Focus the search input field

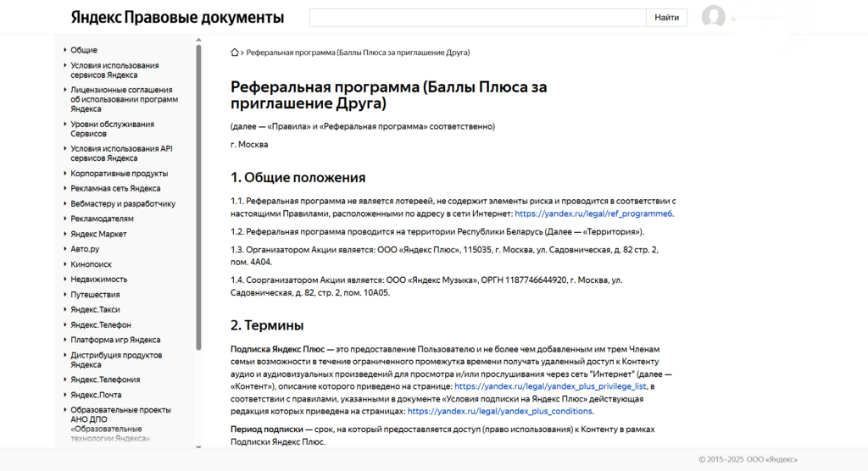(x=477, y=18)
